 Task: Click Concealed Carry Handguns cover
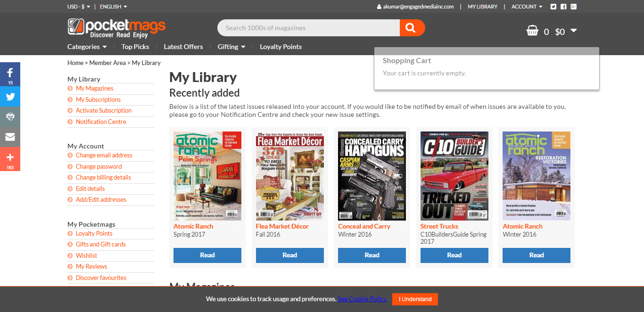click(372, 176)
